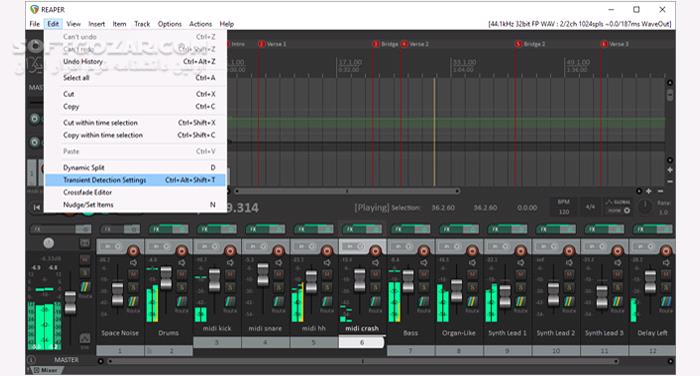Open the 4/4 time signature selector

coord(590,207)
